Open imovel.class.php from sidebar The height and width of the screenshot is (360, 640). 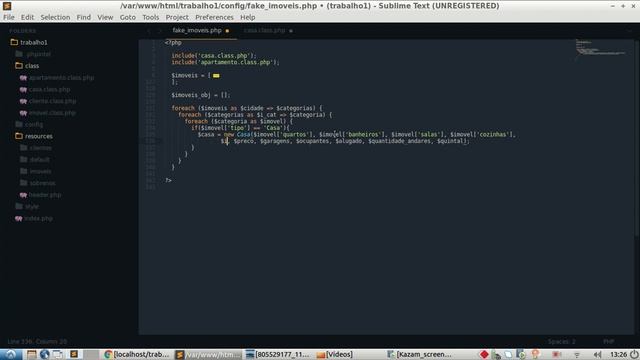point(52,113)
